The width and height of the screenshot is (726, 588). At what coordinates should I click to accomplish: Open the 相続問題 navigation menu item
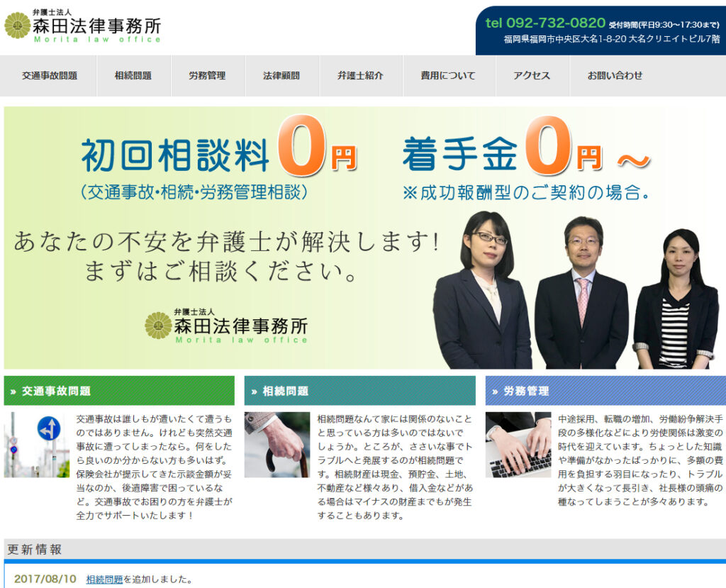133,76
